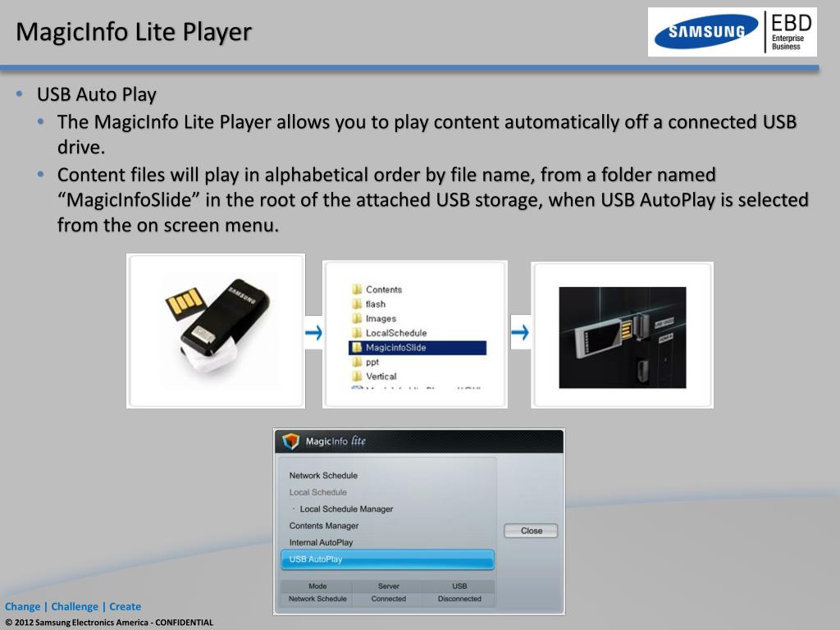Click the MagicInfo Lite Player slide title

coord(134,32)
